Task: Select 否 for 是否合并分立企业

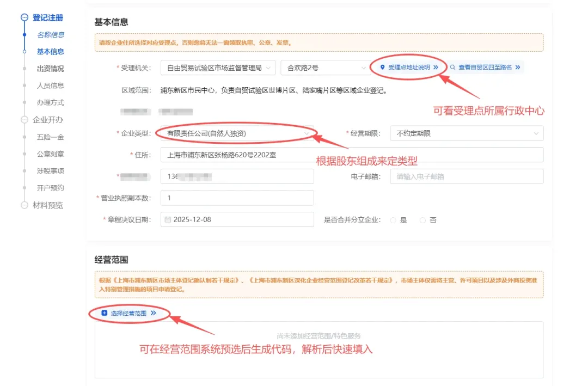Action: point(422,220)
